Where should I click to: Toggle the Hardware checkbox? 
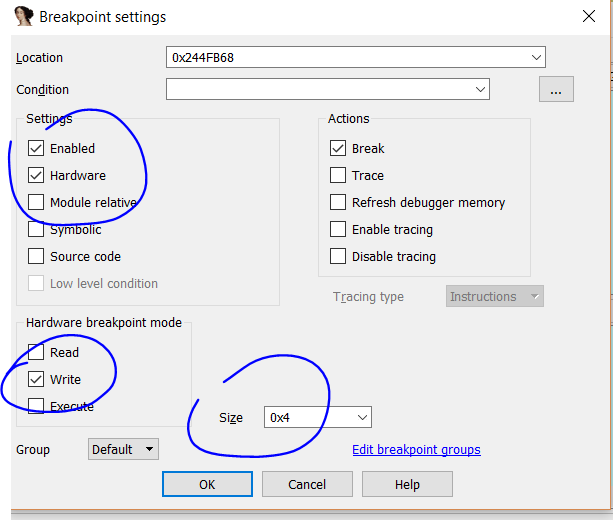(37, 176)
